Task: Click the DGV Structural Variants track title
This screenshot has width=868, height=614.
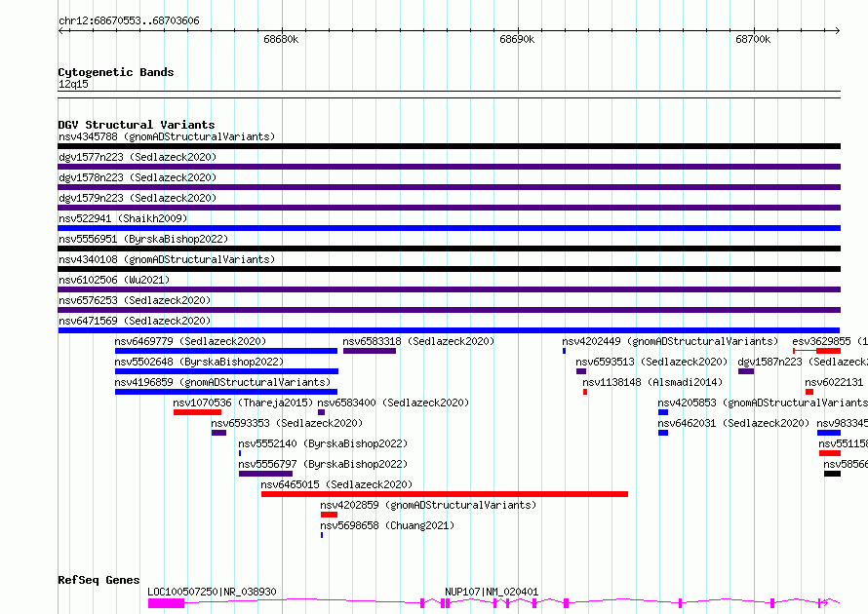Action: pyautogui.click(x=137, y=125)
